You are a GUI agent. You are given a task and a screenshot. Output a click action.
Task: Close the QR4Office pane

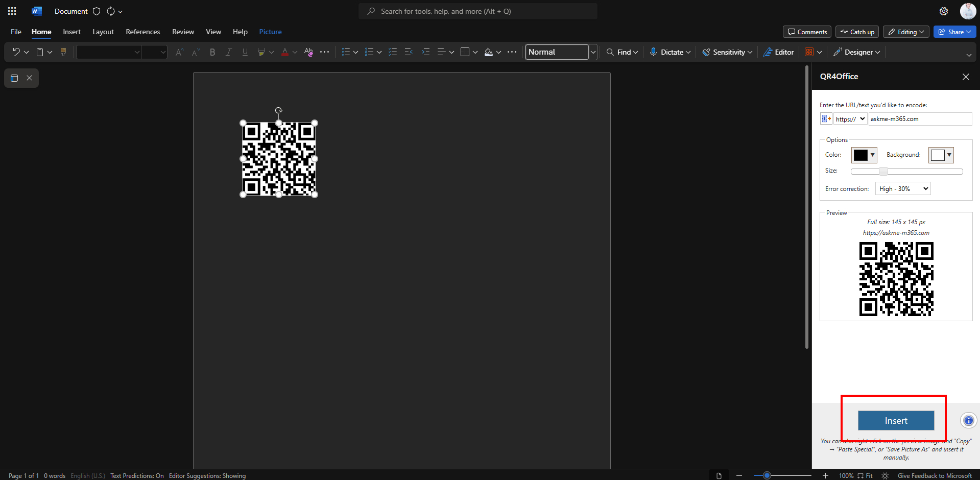point(966,77)
